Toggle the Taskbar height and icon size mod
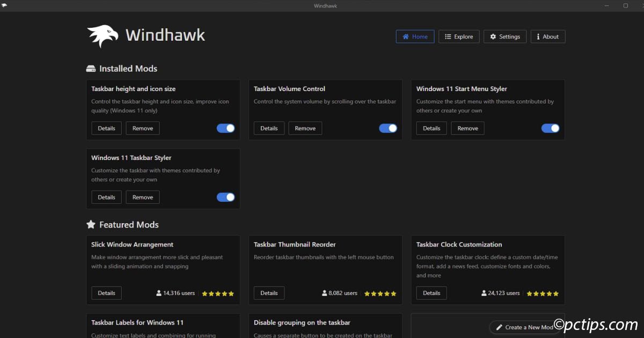 pyautogui.click(x=225, y=128)
